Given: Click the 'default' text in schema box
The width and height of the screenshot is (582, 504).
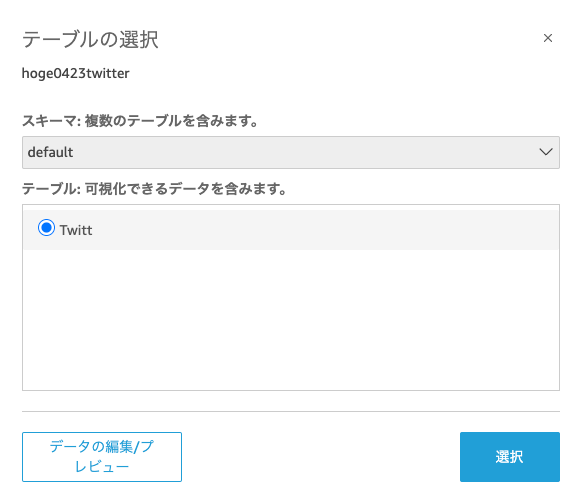Looking at the screenshot, I should pyautogui.click(x=50, y=152).
